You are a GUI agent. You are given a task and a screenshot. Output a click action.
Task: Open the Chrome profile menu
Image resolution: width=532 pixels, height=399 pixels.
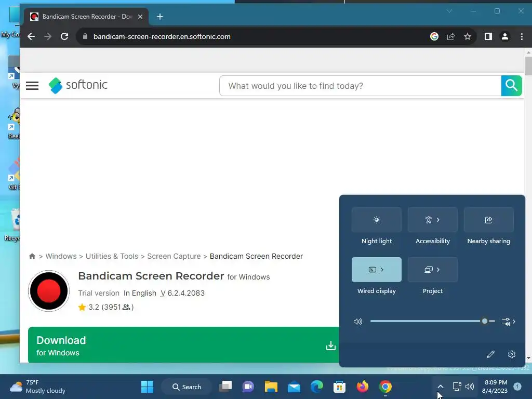click(505, 37)
